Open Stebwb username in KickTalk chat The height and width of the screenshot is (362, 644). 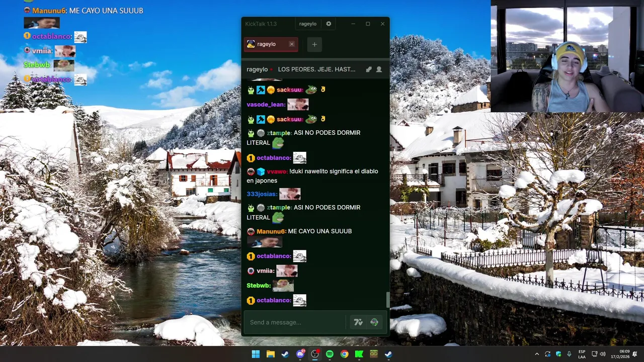click(x=259, y=286)
